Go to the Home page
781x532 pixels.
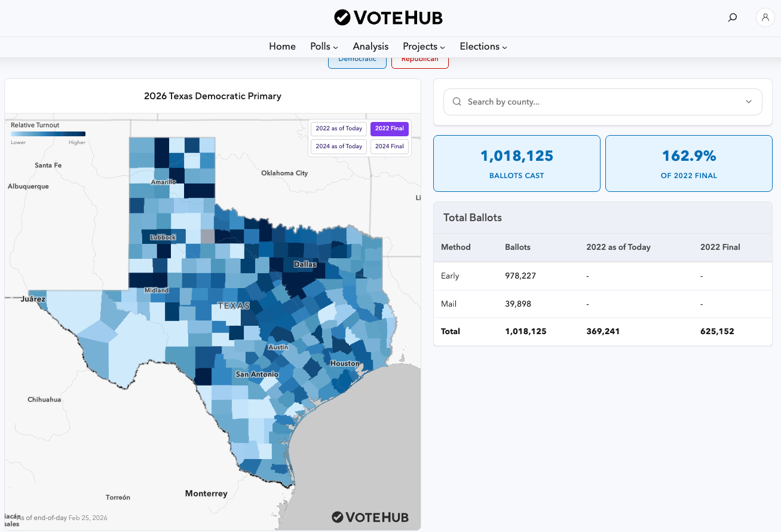[x=282, y=47]
